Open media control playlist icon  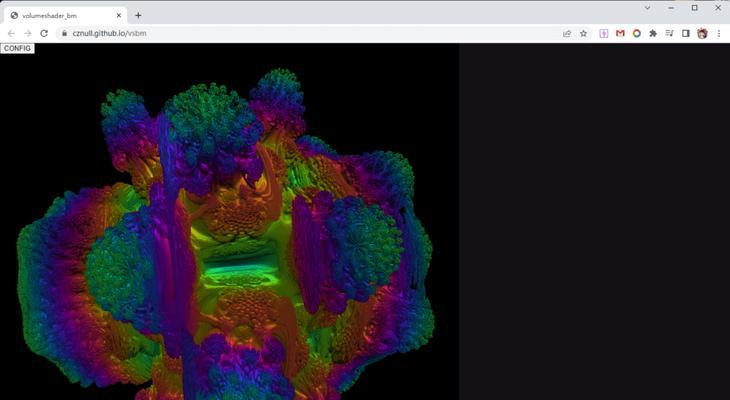pos(669,34)
